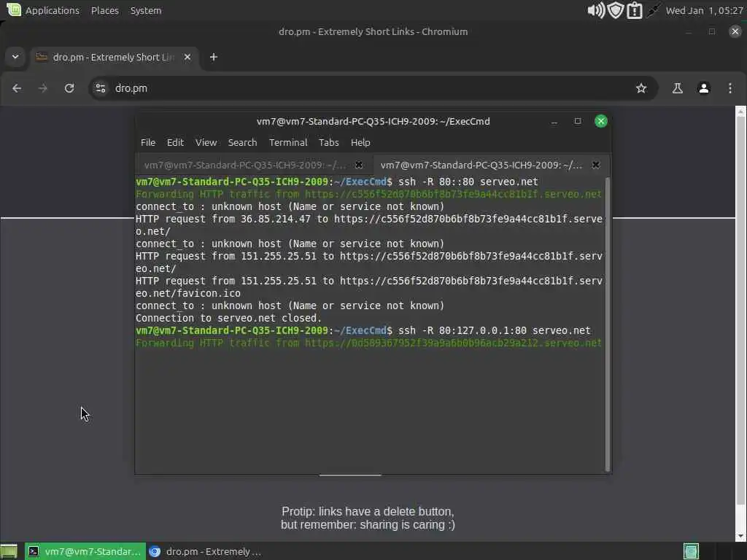Reload the dro.pm page
The image size is (747, 560).
tap(69, 88)
